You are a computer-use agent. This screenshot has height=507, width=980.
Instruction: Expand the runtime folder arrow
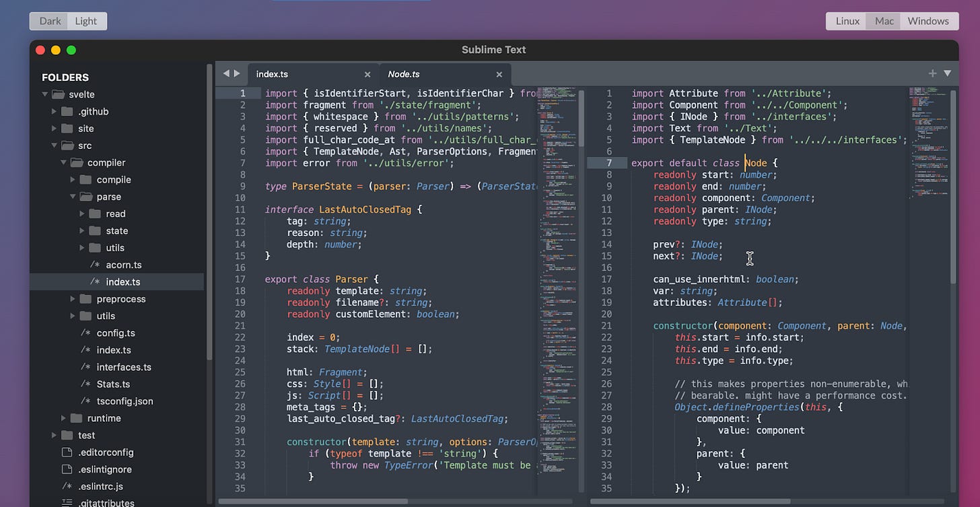click(63, 418)
